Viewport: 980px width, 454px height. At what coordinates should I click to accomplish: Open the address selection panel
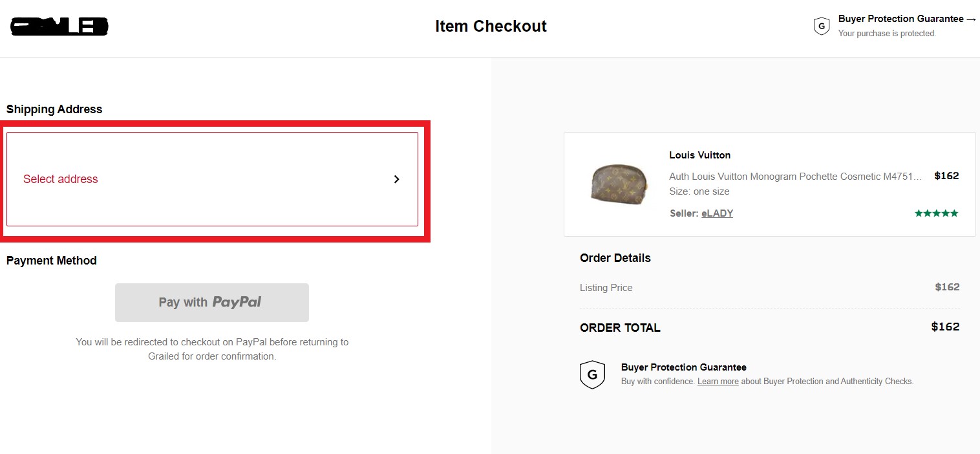tap(211, 179)
